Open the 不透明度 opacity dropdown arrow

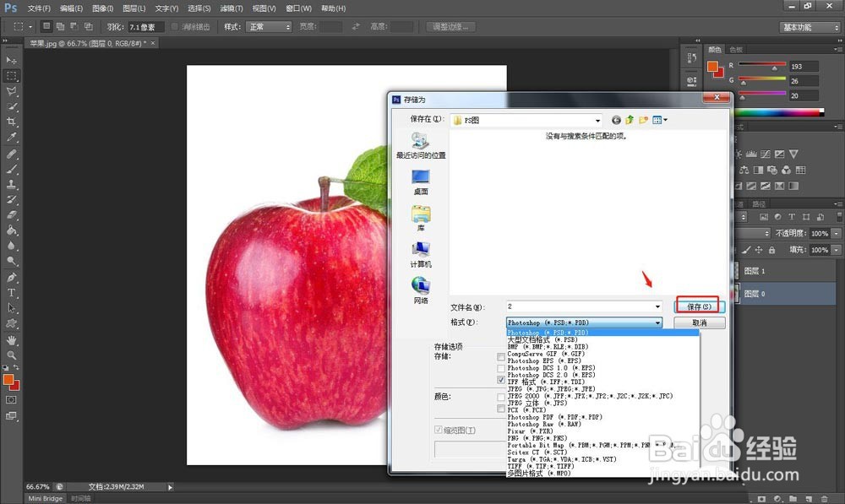[x=837, y=234]
